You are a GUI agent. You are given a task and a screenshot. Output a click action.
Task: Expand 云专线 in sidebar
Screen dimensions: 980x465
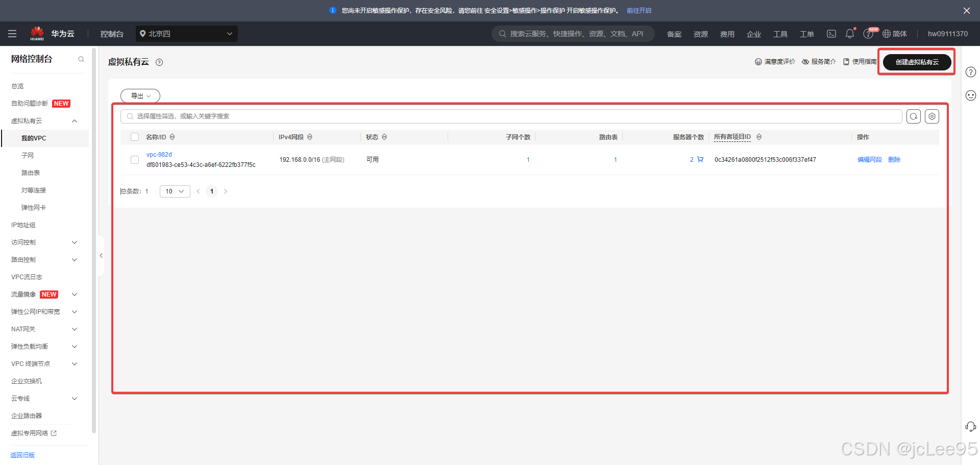(x=75, y=399)
